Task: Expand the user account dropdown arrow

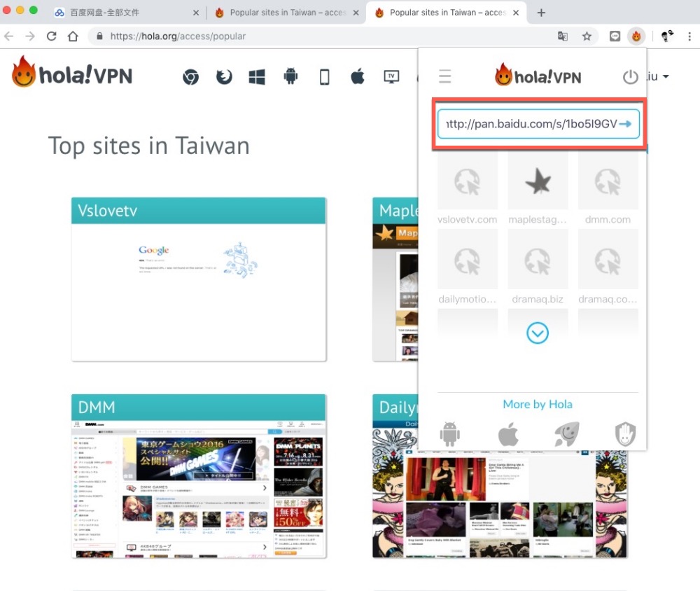Action: [x=666, y=77]
